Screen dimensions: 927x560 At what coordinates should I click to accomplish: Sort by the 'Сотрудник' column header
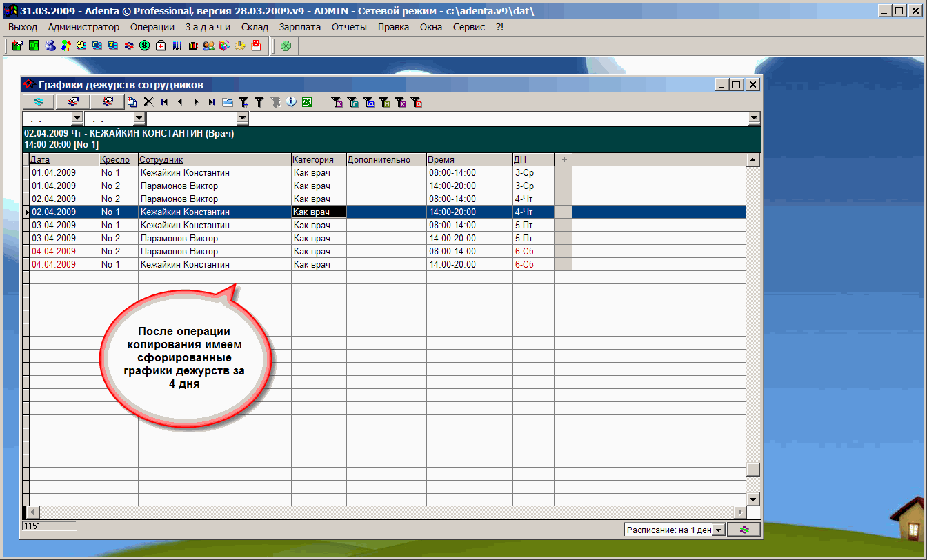point(161,160)
